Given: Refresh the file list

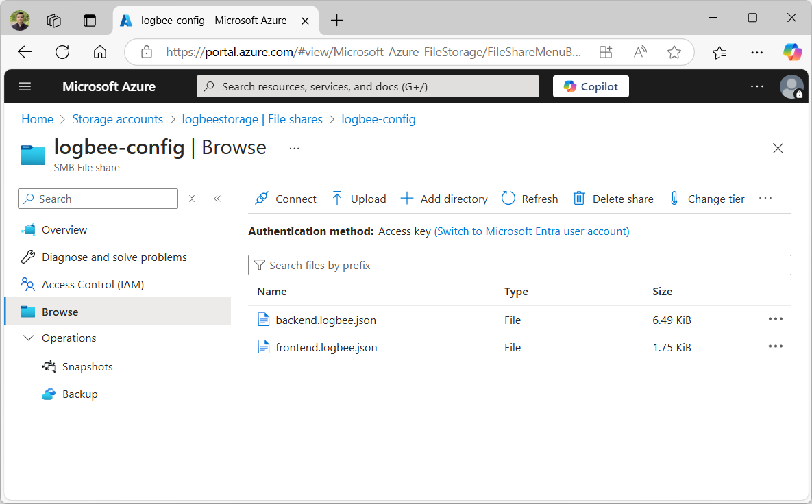Looking at the screenshot, I should click(530, 199).
